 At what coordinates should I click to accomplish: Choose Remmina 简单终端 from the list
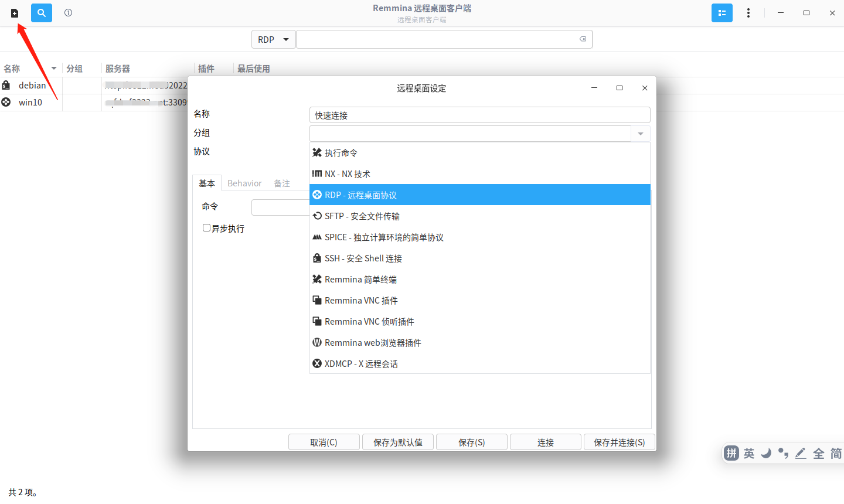pos(480,280)
